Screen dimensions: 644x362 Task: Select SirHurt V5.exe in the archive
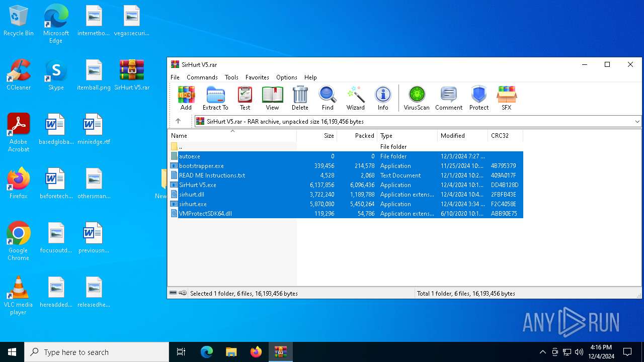[x=346, y=185]
